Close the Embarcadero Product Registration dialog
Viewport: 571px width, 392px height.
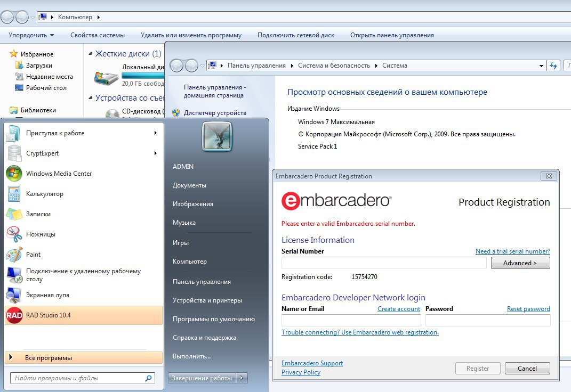[549, 176]
